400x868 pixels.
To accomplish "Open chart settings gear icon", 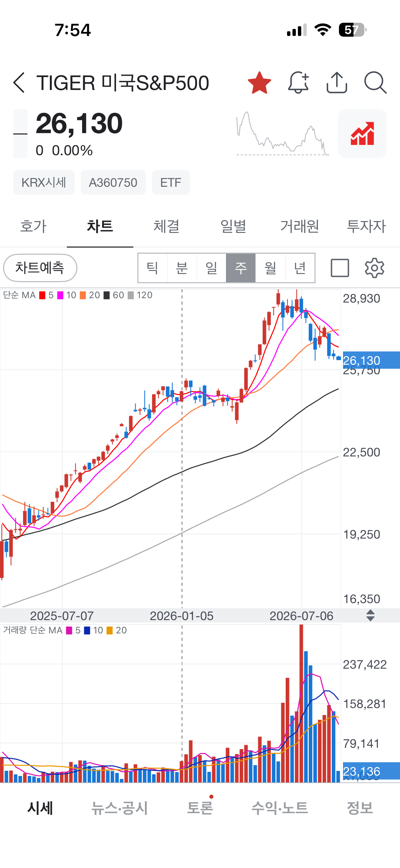I will tap(375, 268).
